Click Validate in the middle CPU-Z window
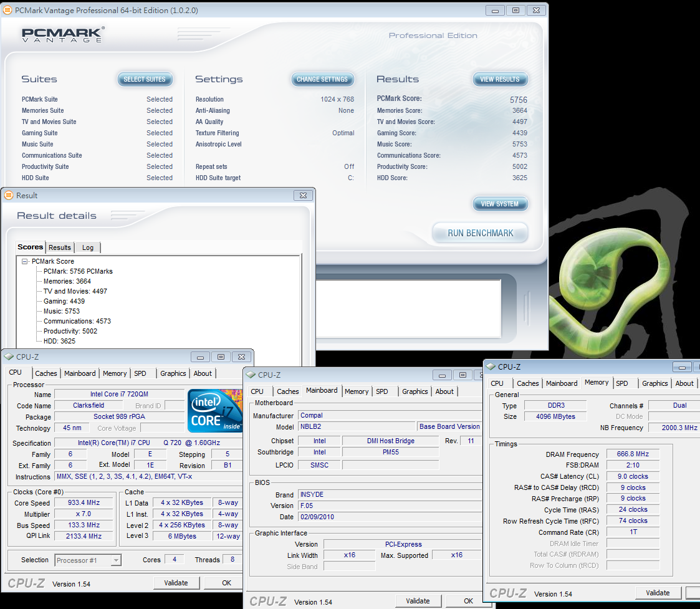 click(418, 601)
